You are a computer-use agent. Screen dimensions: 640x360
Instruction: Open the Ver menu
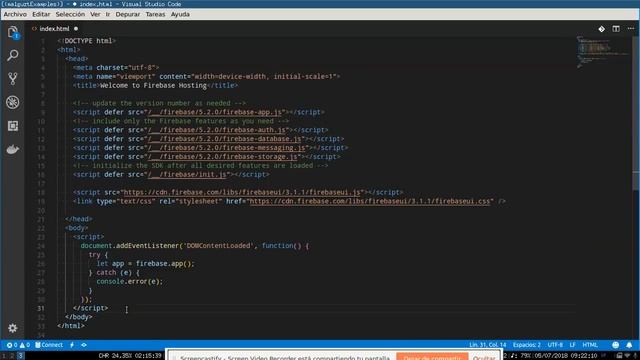[x=95, y=14]
